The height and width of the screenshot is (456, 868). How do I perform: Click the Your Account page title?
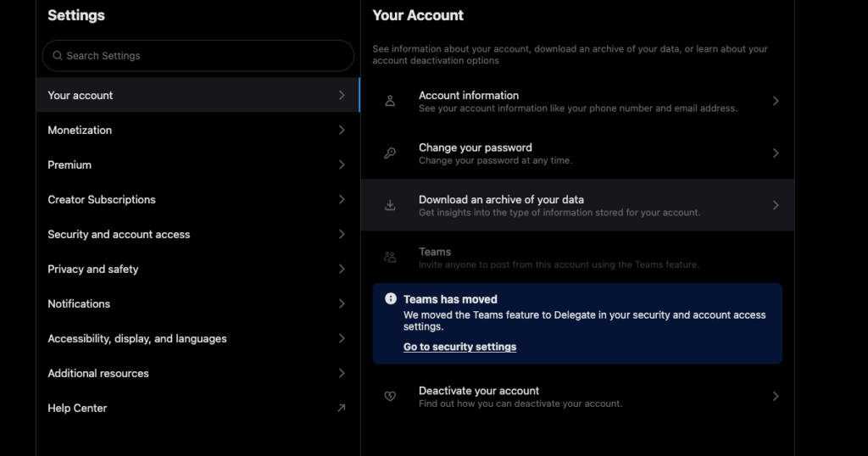[x=418, y=15]
